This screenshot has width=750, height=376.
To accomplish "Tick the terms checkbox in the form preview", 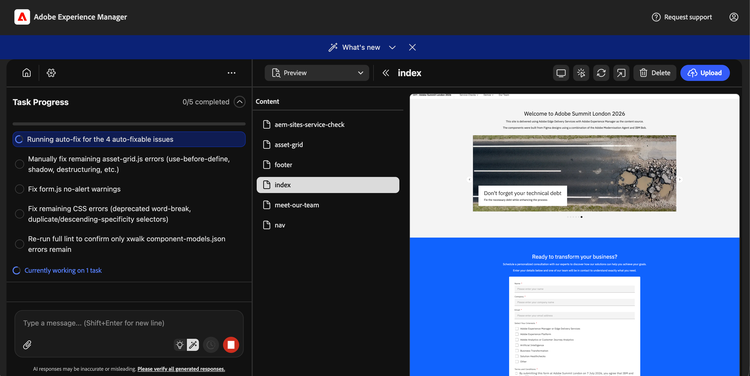I will [517, 374].
